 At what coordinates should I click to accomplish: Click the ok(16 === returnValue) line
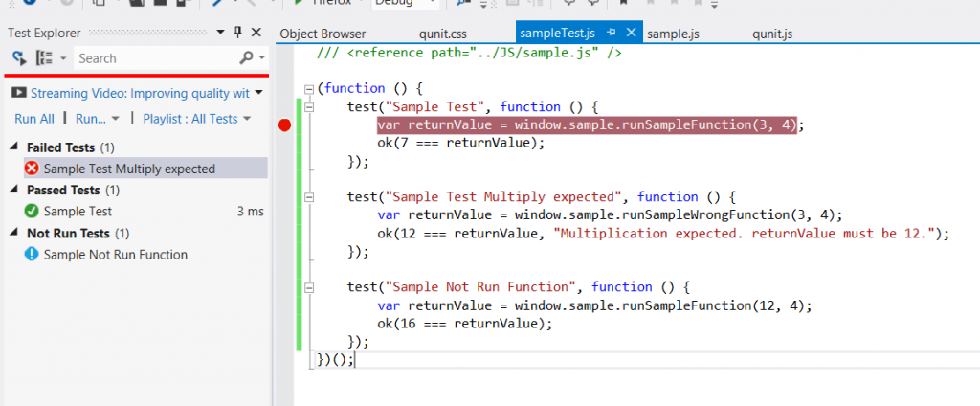pyautogui.click(x=465, y=324)
